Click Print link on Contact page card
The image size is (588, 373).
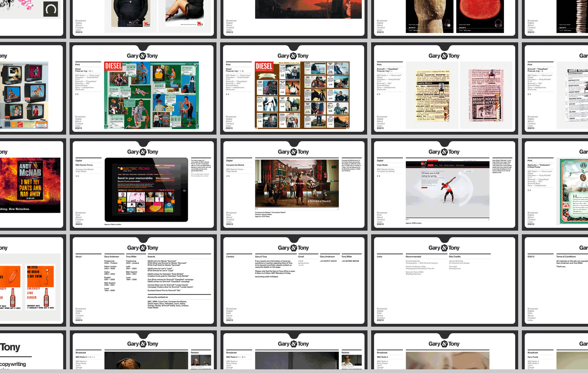click(x=228, y=313)
